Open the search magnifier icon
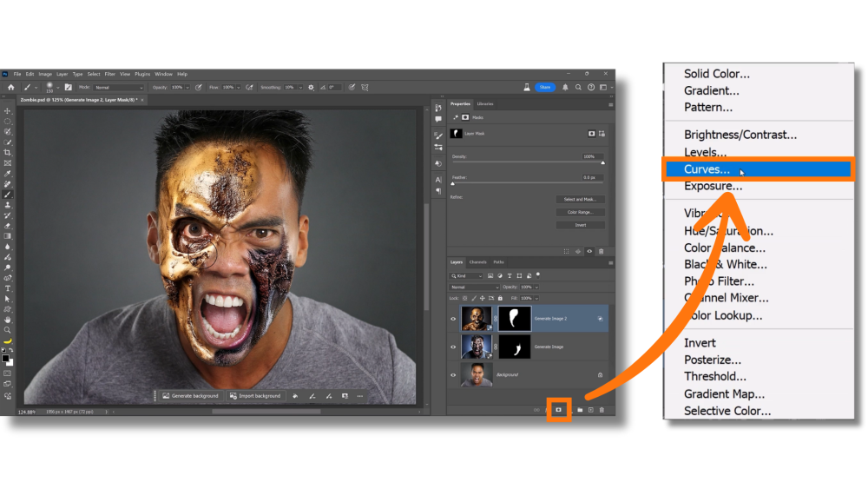Screen dimensions: 868x489 pyautogui.click(x=578, y=87)
